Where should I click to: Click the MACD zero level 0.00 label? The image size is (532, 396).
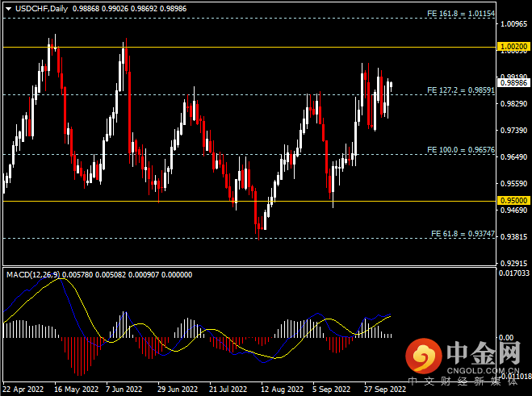point(506,338)
